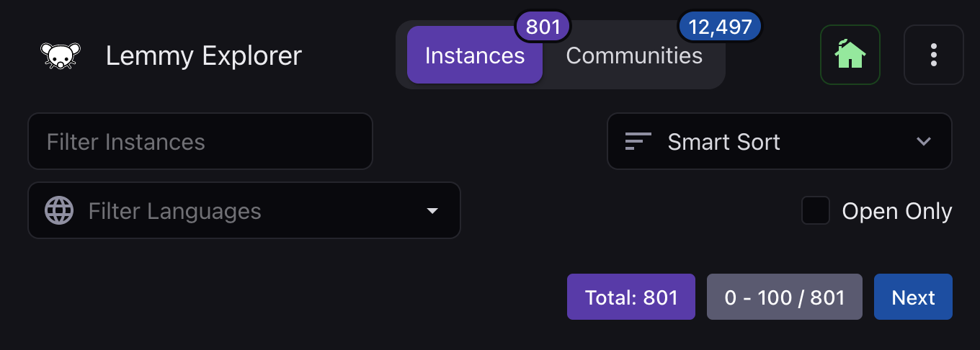Click the 0 - 100 / 801 pagination indicator
980x350 pixels.
tap(785, 297)
